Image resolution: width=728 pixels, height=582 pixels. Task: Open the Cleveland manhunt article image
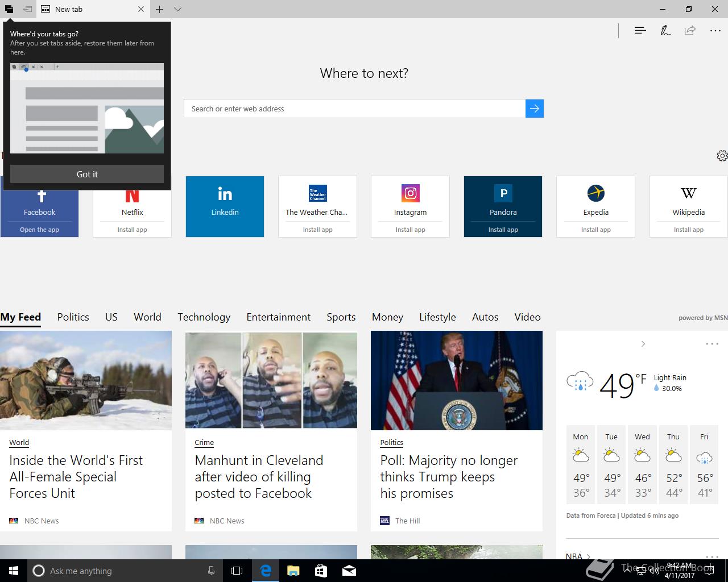(x=271, y=380)
